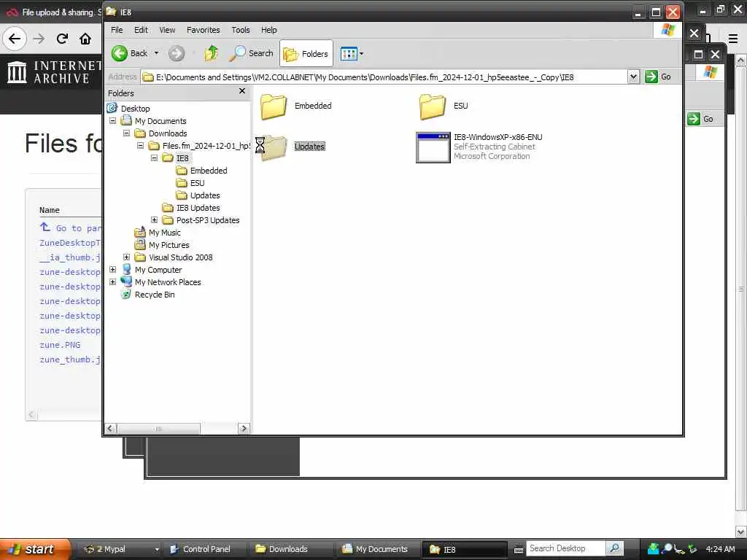Go to browser home page

click(x=85, y=39)
